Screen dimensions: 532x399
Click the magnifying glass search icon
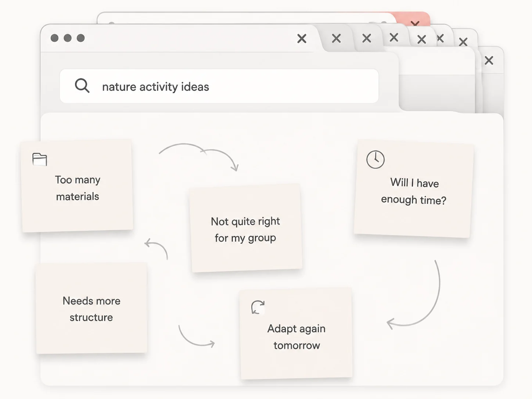[82, 86]
